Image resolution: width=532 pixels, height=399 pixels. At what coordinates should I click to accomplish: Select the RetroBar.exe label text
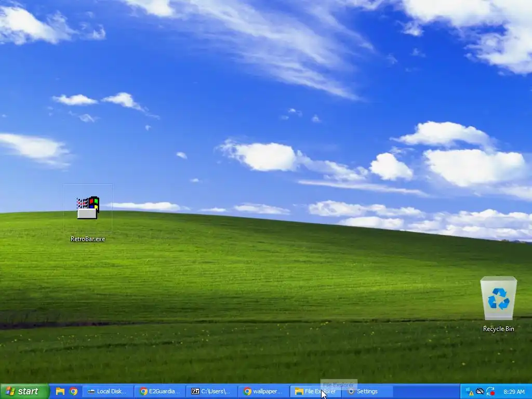88,239
